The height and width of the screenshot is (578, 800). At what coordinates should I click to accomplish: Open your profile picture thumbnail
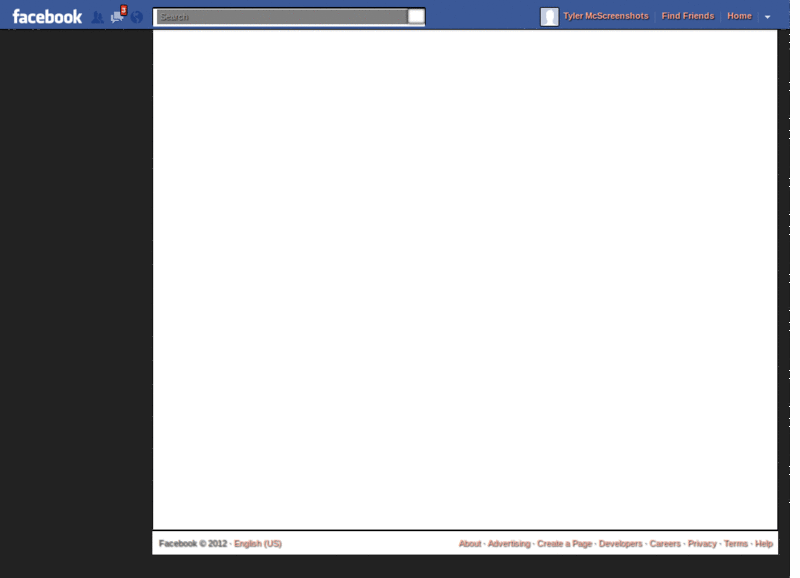pyautogui.click(x=547, y=15)
